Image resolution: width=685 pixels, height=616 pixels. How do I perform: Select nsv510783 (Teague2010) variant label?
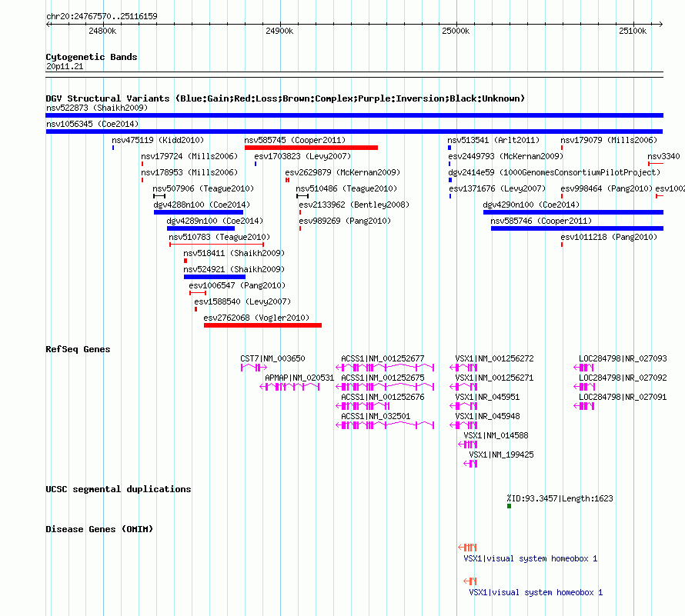tap(219, 237)
